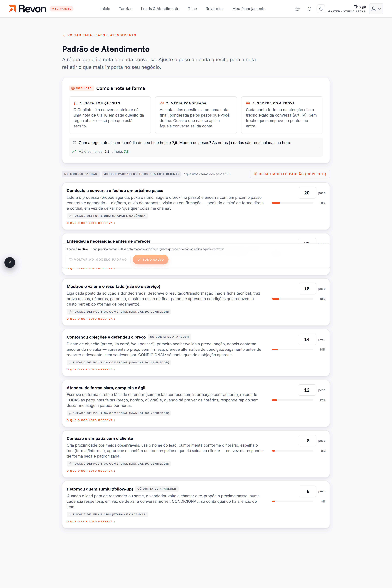392x588 pixels.
Task: Click the Tudo Salvo button
Action: coord(151,260)
